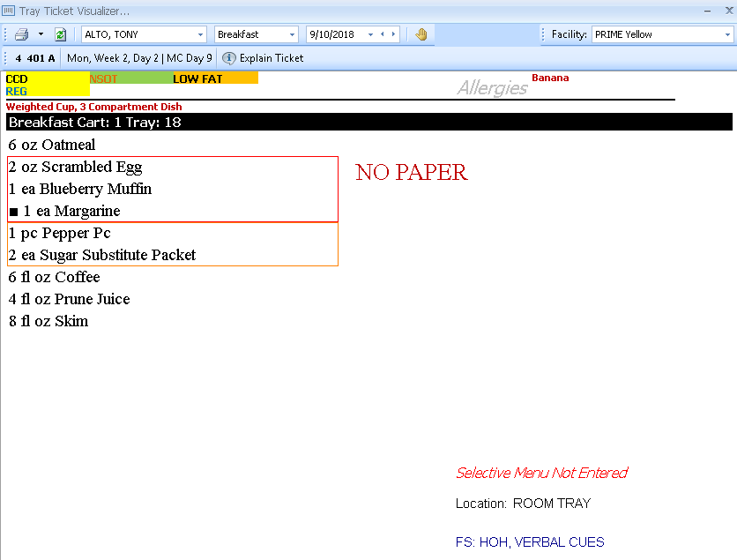
Task: Click the date field showing 9/10/2018
Action: pos(335,34)
